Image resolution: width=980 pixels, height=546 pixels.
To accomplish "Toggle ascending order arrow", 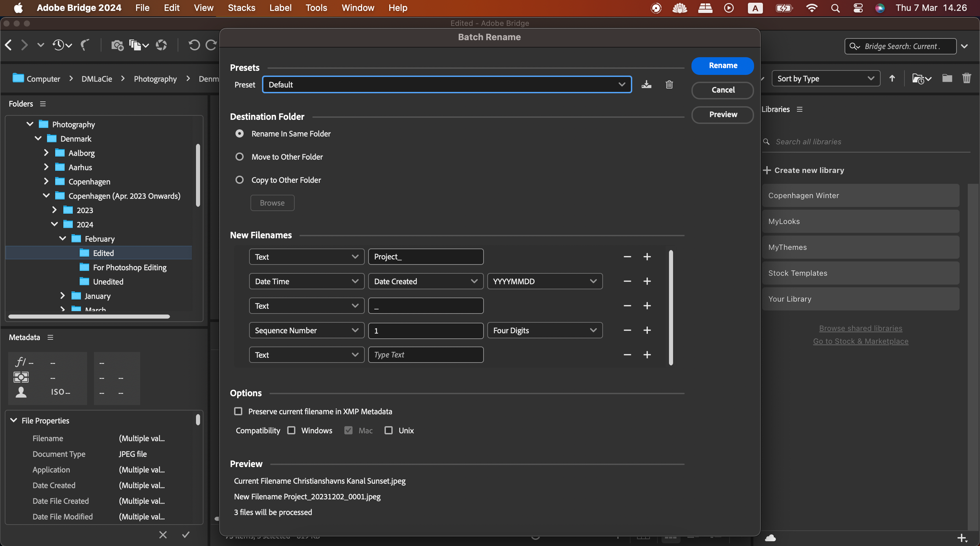I will (x=892, y=78).
